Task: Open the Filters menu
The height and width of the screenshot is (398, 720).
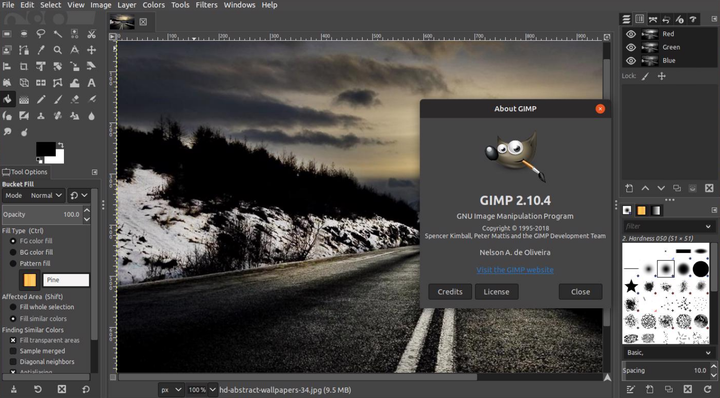Action: click(x=207, y=5)
